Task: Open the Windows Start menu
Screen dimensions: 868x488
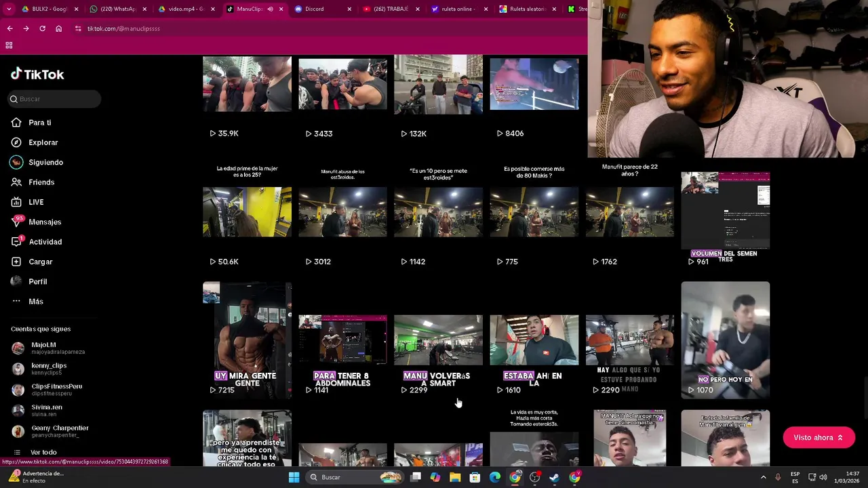Action: click(294, 477)
